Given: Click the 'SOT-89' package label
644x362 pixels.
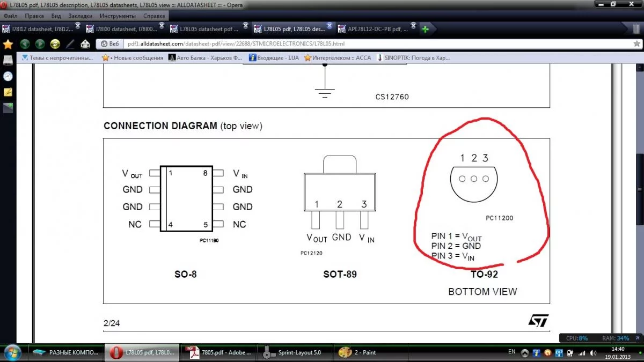Looking at the screenshot, I should click(x=340, y=275).
